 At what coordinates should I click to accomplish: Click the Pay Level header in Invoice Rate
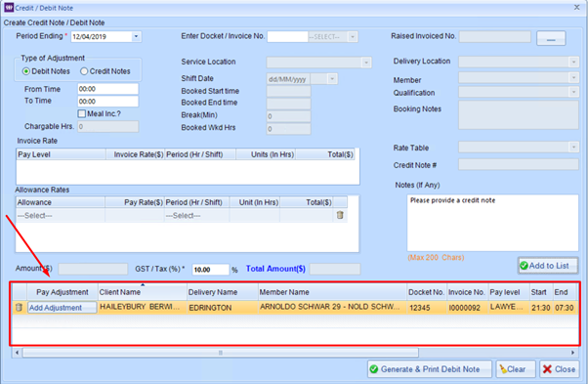[x=61, y=154]
